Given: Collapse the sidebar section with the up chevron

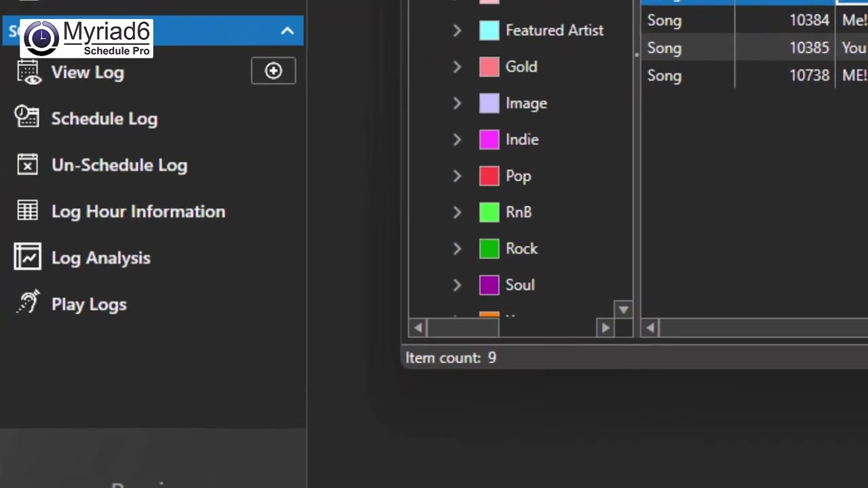Looking at the screenshot, I should click(x=288, y=31).
